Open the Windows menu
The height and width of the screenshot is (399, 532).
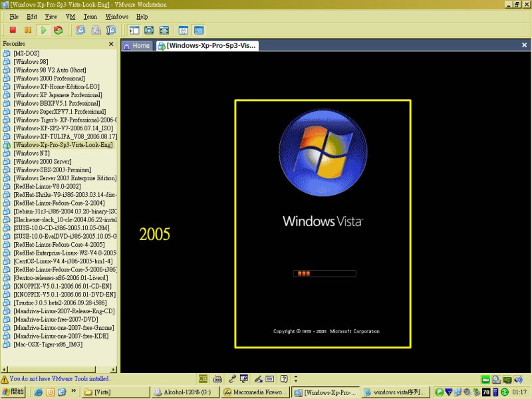click(x=117, y=17)
